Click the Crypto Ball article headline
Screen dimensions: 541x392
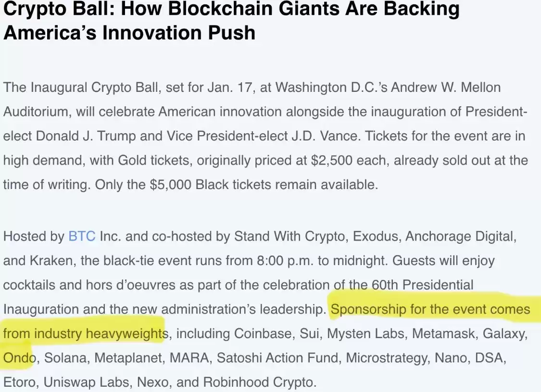pos(231,21)
